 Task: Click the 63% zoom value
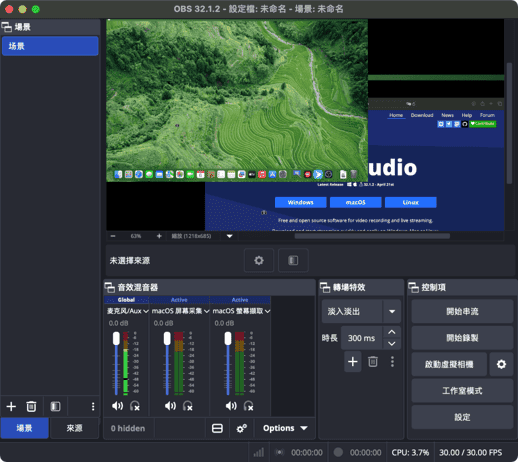[136, 236]
